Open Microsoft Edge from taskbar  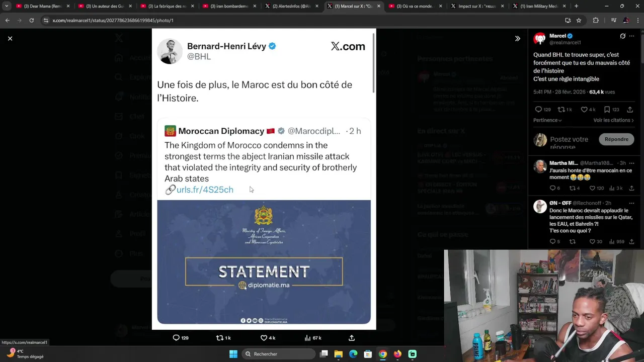[353, 354]
